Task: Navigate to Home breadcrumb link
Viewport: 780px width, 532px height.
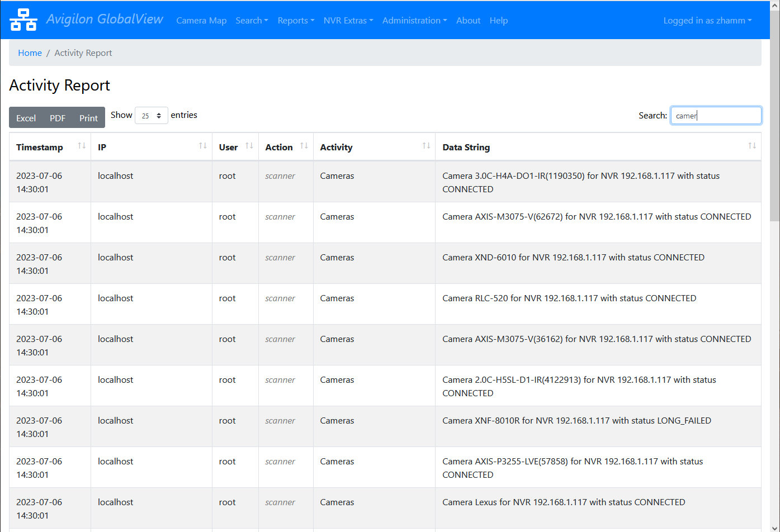Action: click(30, 53)
